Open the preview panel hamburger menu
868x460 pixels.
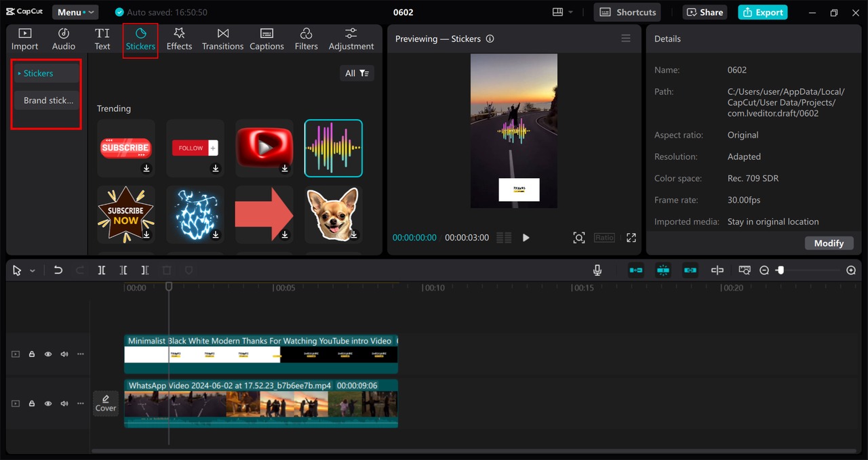click(626, 39)
